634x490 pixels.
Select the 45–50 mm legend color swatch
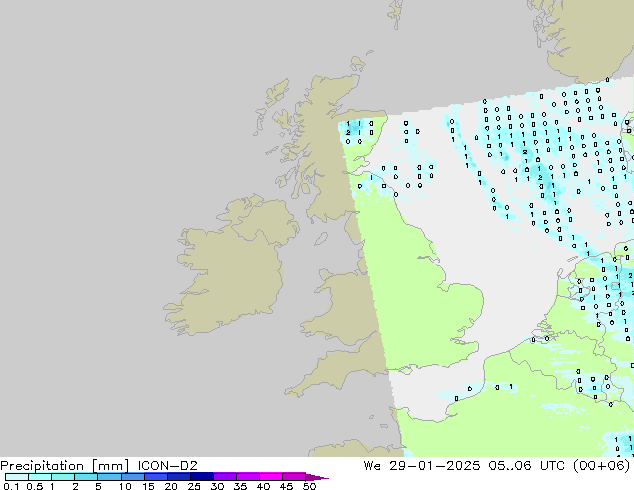pyautogui.click(x=294, y=477)
